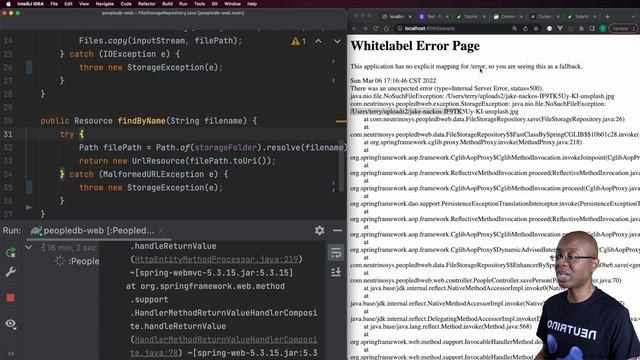Reload the localhost page
Screen dimensions: 640x360
pyautogui.click(x=376, y=29)
